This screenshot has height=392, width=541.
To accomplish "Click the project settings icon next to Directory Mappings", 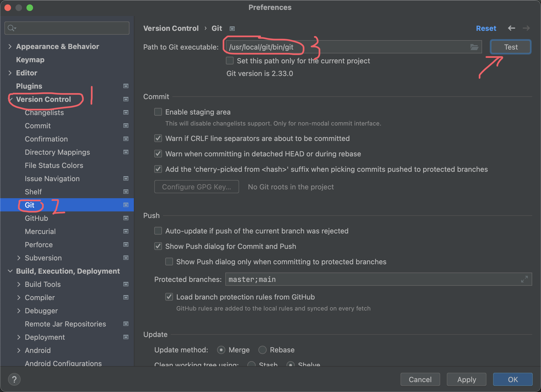I will coord(126,152).
